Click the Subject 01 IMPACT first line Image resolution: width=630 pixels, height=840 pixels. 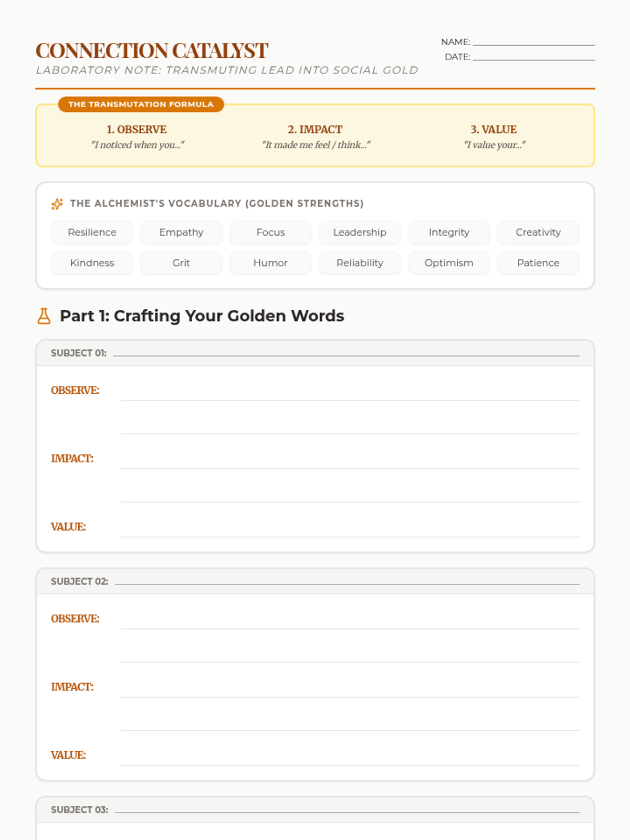click(350, 461)
